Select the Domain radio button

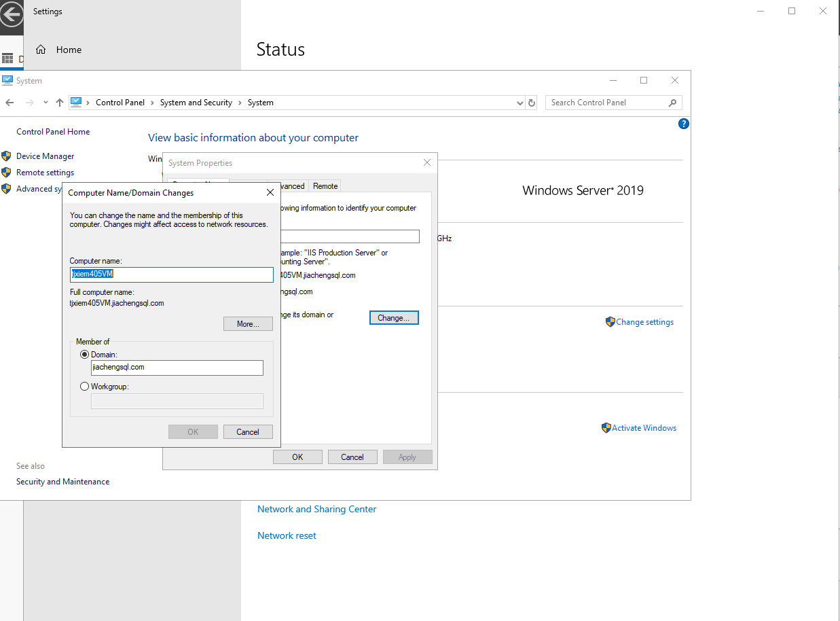tap(85, 355)
